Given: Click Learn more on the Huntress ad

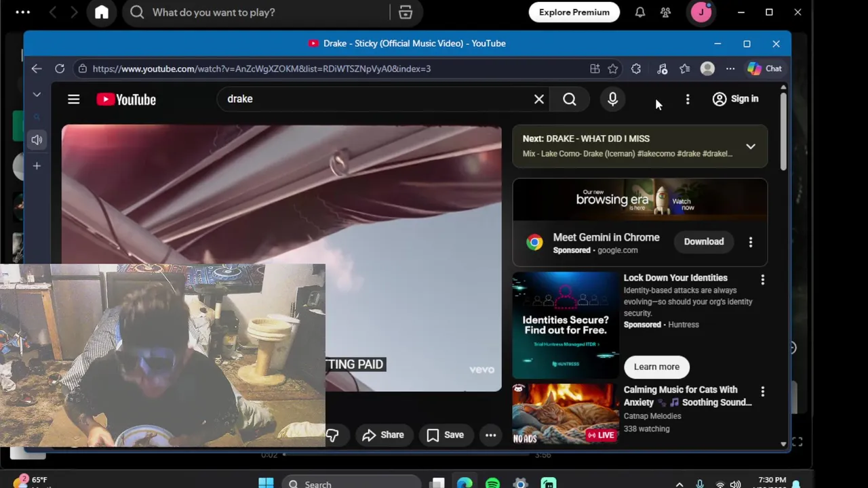Looking at the screenshot, I should [656, 367].
